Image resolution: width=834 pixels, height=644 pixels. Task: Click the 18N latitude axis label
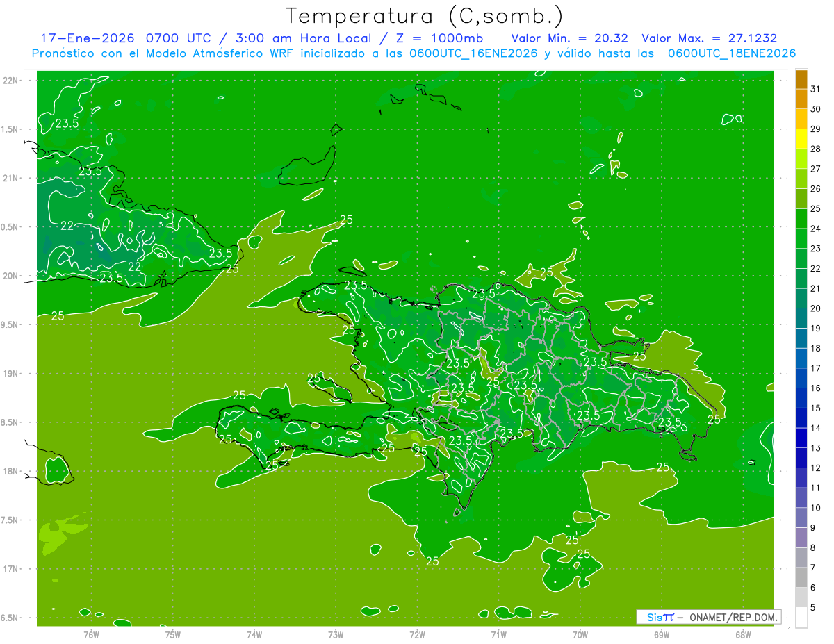(11, 471)
